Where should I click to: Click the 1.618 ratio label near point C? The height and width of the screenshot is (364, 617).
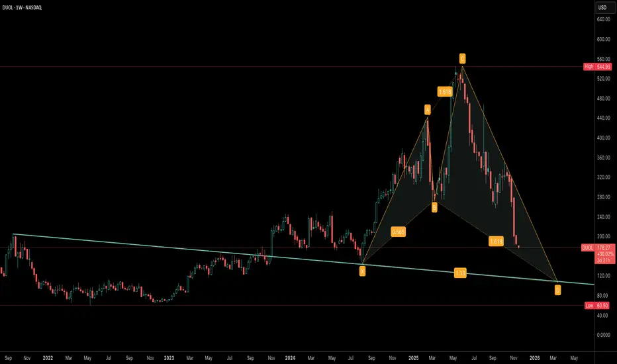tap(445, 92)
